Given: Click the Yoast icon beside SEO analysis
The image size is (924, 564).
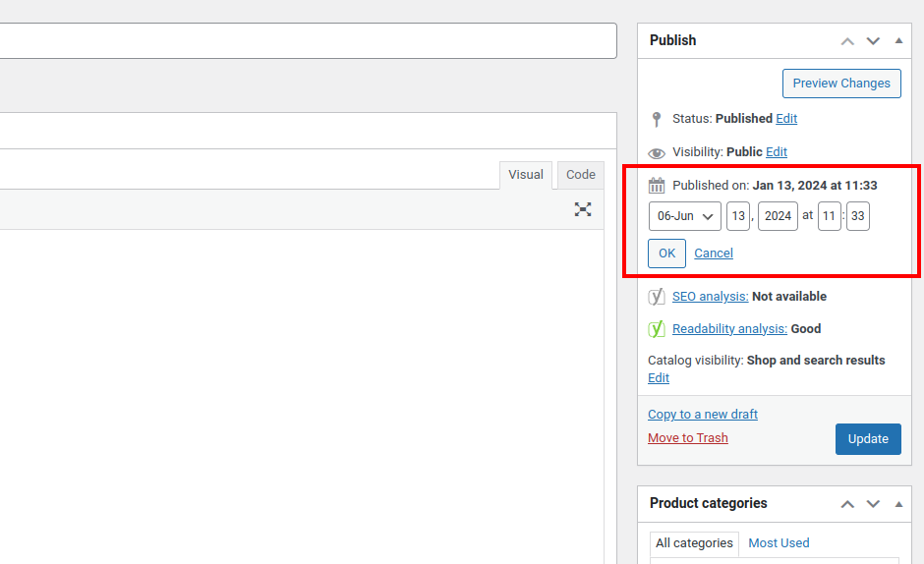Looking at the screenshot, I should [657, 297].
